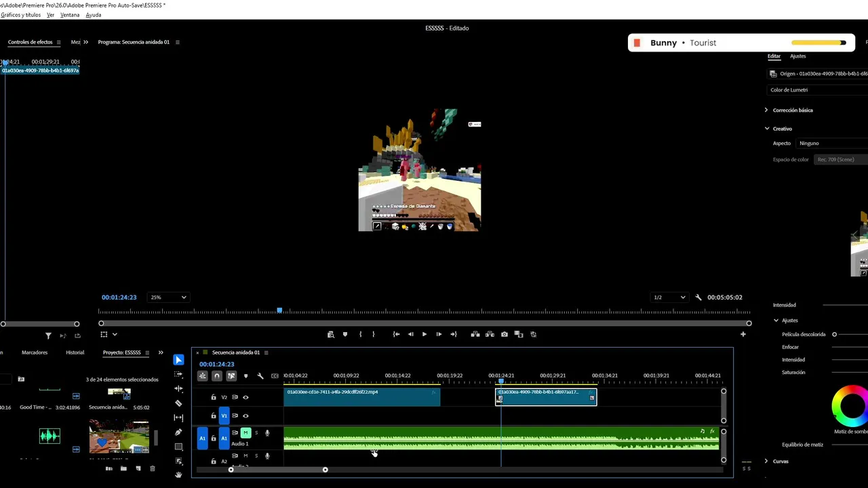Add a marker in the timeline

click(245, 375)
